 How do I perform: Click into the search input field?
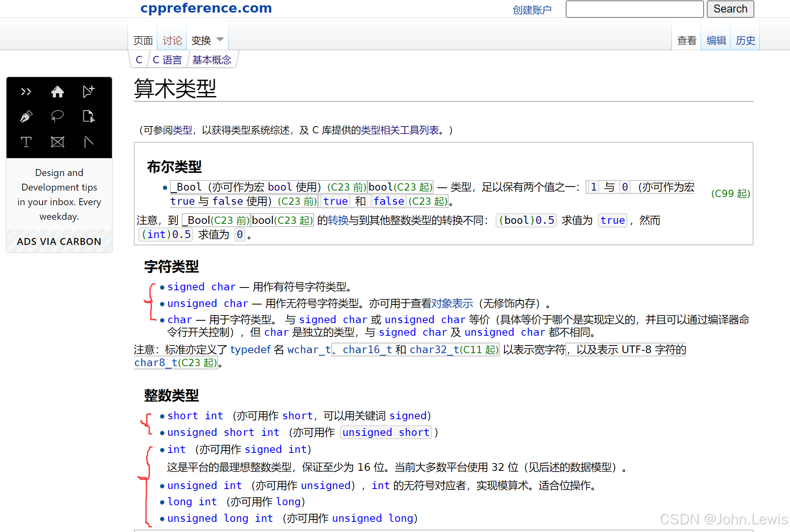click(634, 9)
